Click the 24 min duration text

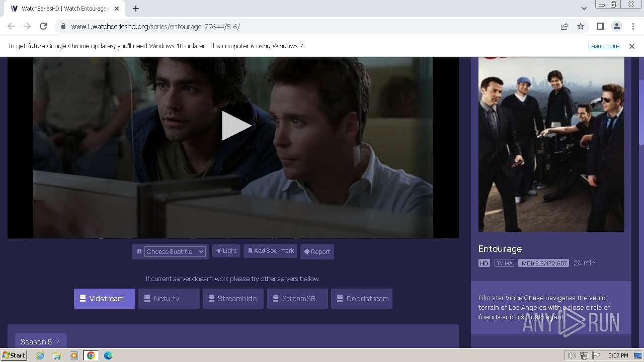(585, 263)
